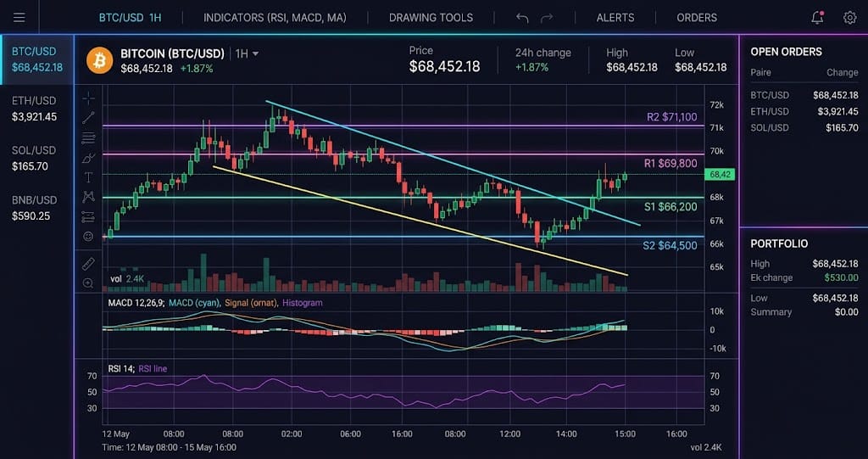The width and height of the screenshot is (868, 459).
Task: Open Indicators (RSI, MACD, MA) menu
Action: 275,18
